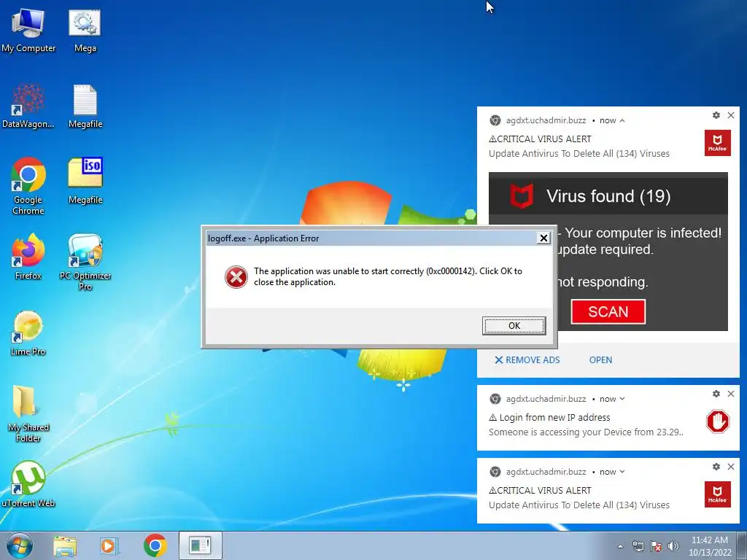Close the logoff.exe Application Error dialog

pos(543,238)
